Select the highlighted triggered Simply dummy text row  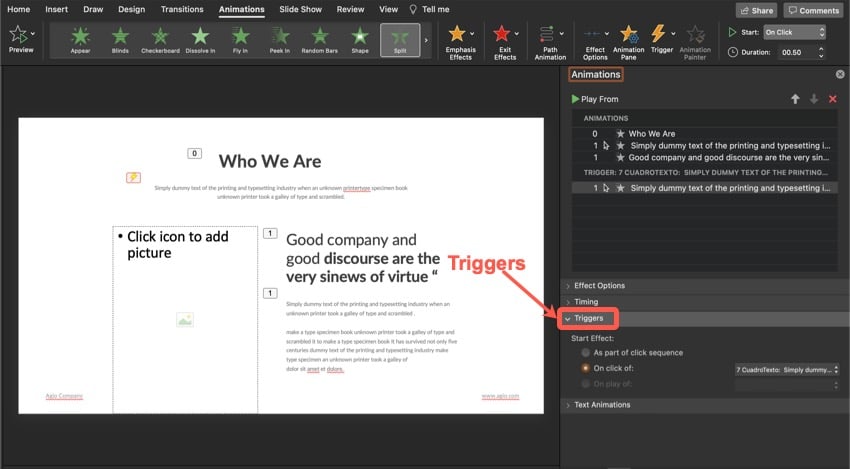[x=705, y=188]
